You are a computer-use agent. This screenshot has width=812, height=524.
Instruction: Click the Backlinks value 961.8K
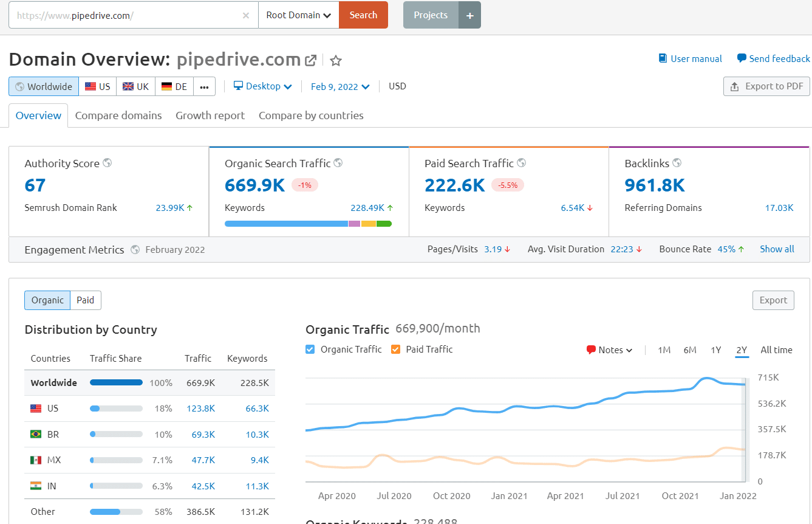(655, 185)
